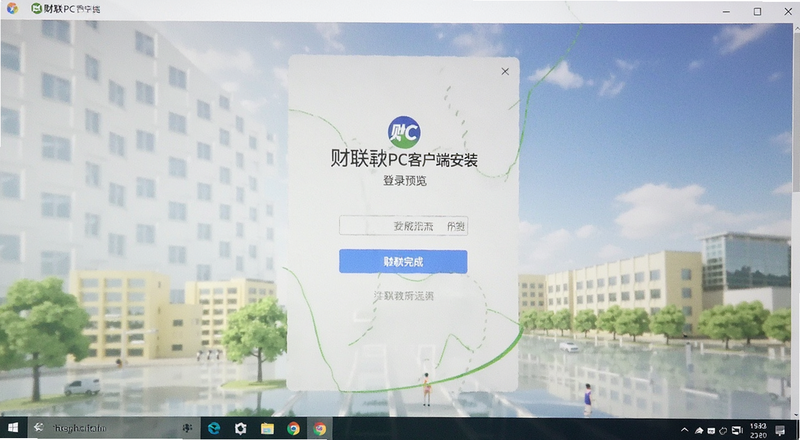The image size is (800, 440).
Task: Click the icon at the search box's right end
Action: tap(187, 428)
